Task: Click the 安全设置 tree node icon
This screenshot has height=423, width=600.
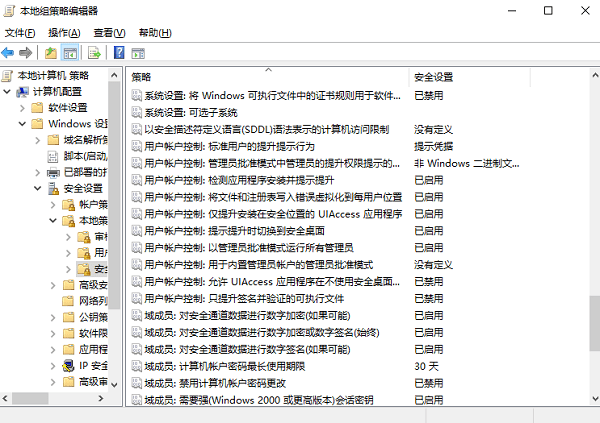Action: click(x=53, y=188)
